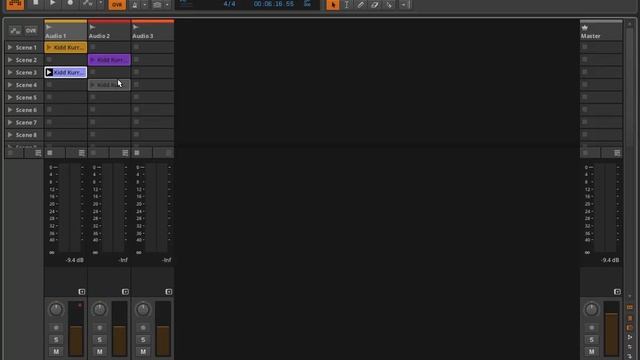640x360 pixels.
Task: Open Audio 1 output routing chooser icon
Action: click(x=82, y=292)
